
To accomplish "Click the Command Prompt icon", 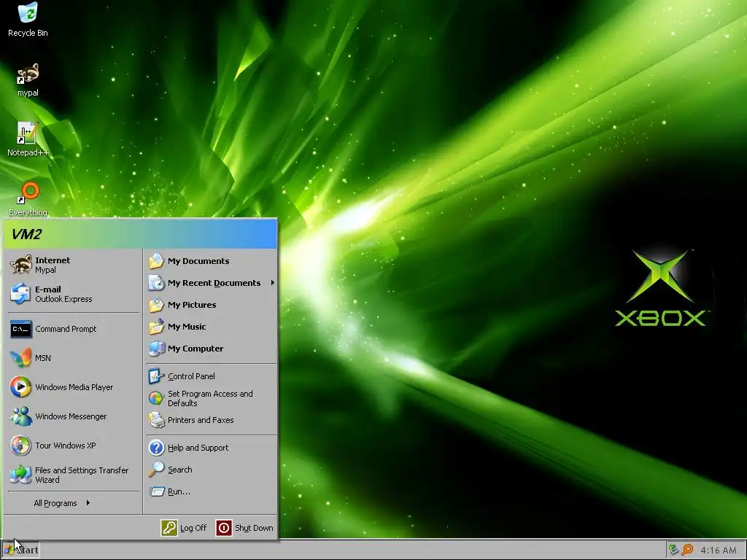I will point(21,329).
